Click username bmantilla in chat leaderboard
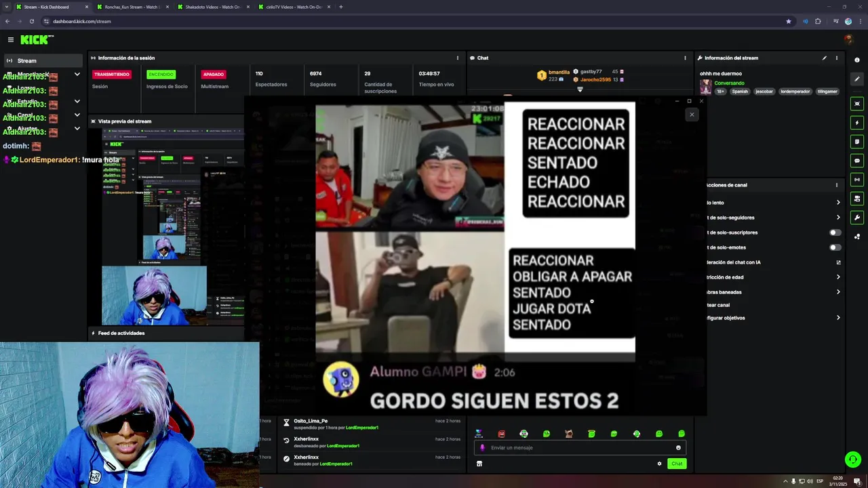This screenshot has height=488, width=868. point(559,72)
